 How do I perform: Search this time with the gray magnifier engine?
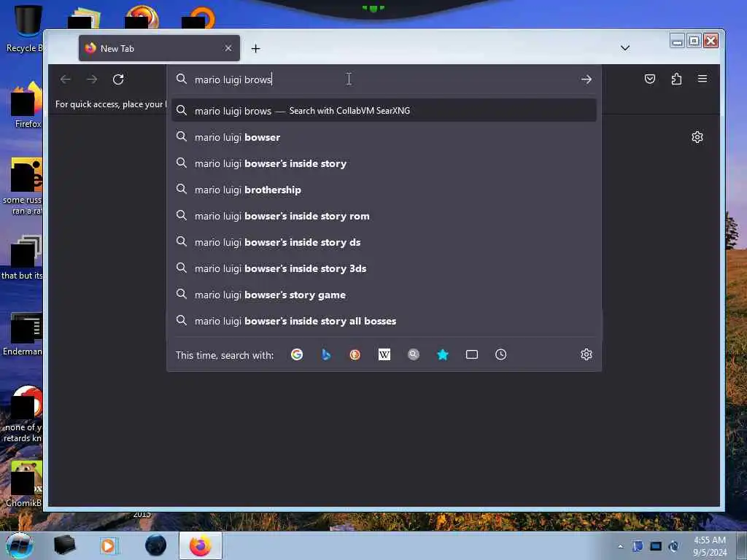point(414,354)
